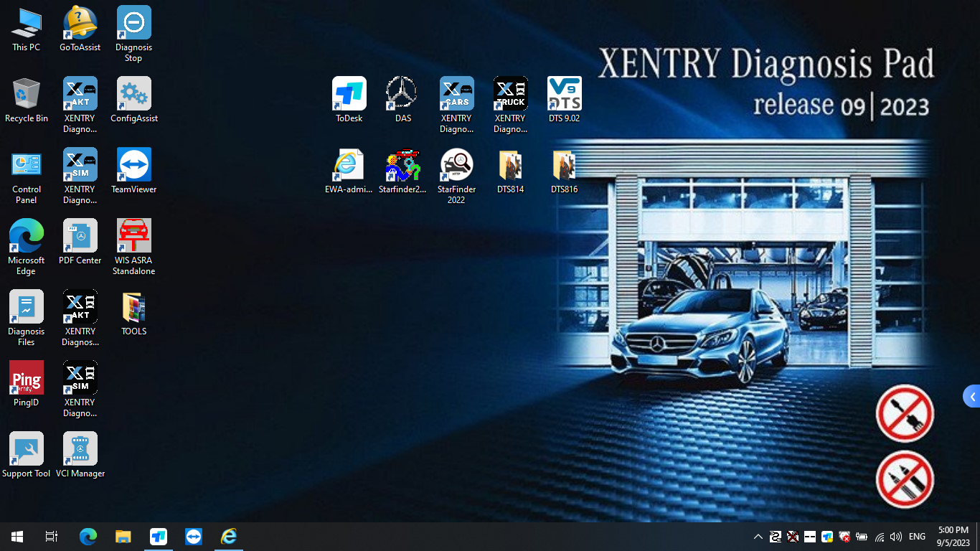Screen dimensions: 980x551
Task: Open the Windows Start menu
Action: coord(16,536)
